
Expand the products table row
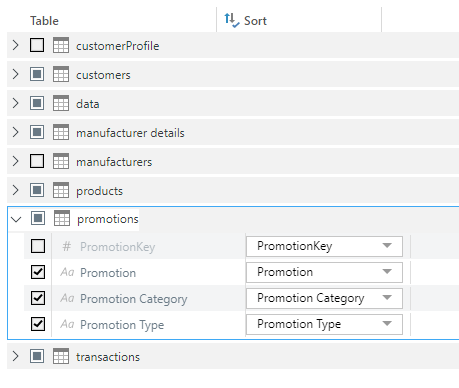click(x=15, y=190)
